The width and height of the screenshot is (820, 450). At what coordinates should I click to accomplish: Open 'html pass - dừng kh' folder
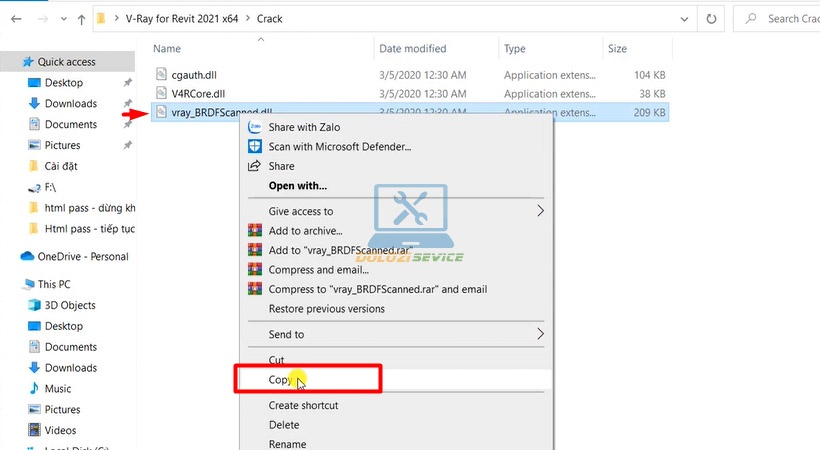[x=89, y=208]
